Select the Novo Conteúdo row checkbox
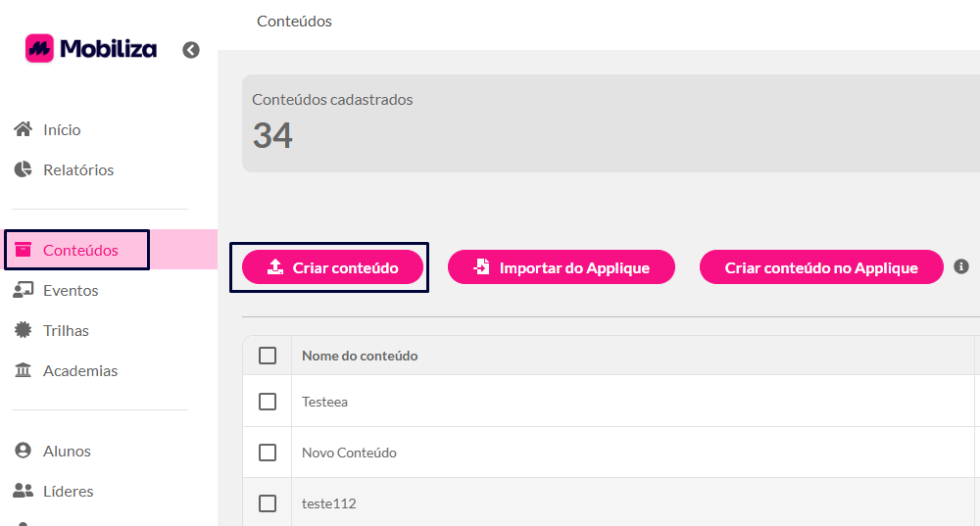This screenshot has height=526, width=980. pyautogui.click(x=268, y=453)
